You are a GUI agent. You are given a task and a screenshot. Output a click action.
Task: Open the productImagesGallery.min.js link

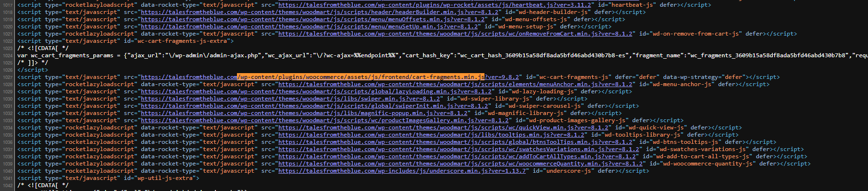point(325,120)
